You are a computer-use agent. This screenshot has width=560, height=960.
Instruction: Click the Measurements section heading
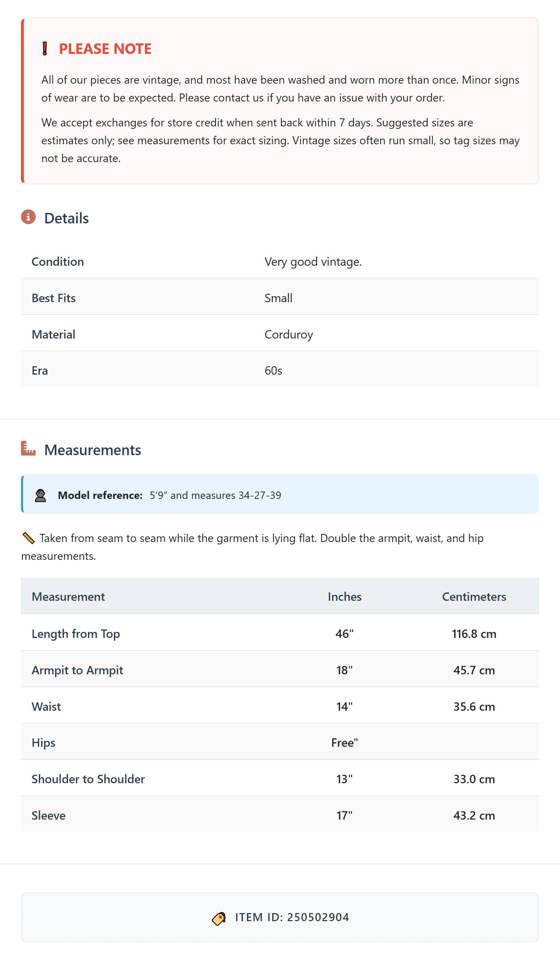[x=92, y=450]
